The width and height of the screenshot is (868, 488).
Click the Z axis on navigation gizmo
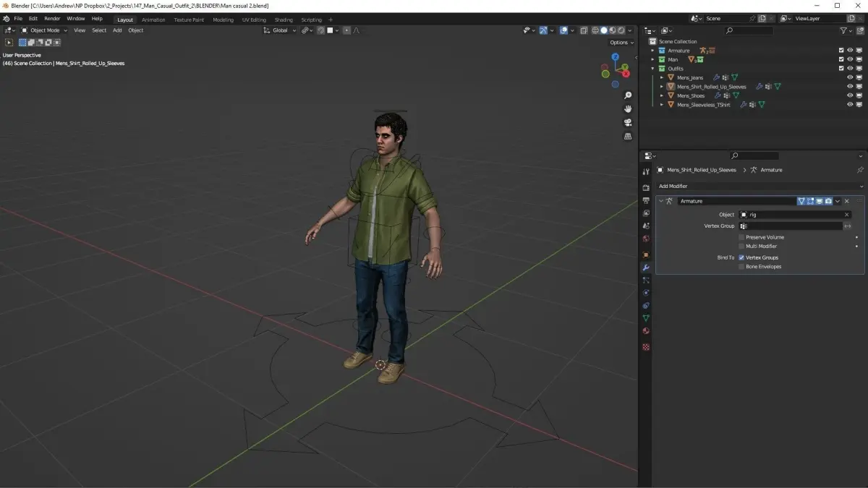click(615, 55)
